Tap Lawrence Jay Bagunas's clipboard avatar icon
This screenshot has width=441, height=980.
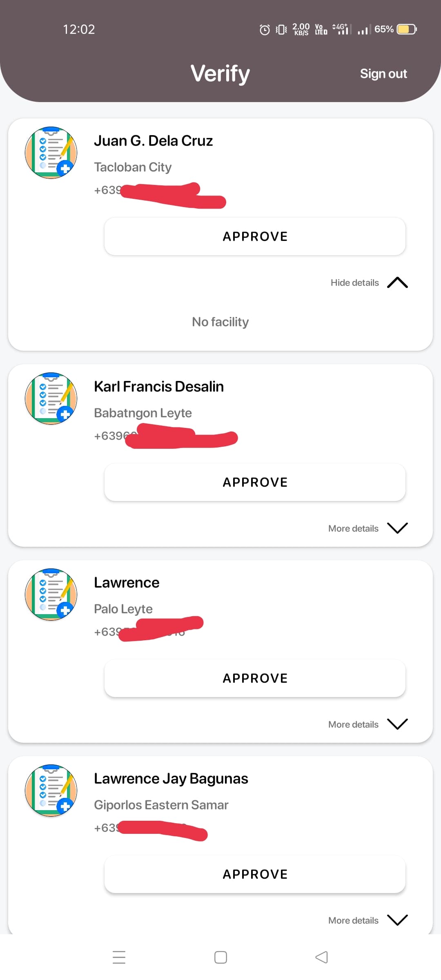[x=51, y=791]
